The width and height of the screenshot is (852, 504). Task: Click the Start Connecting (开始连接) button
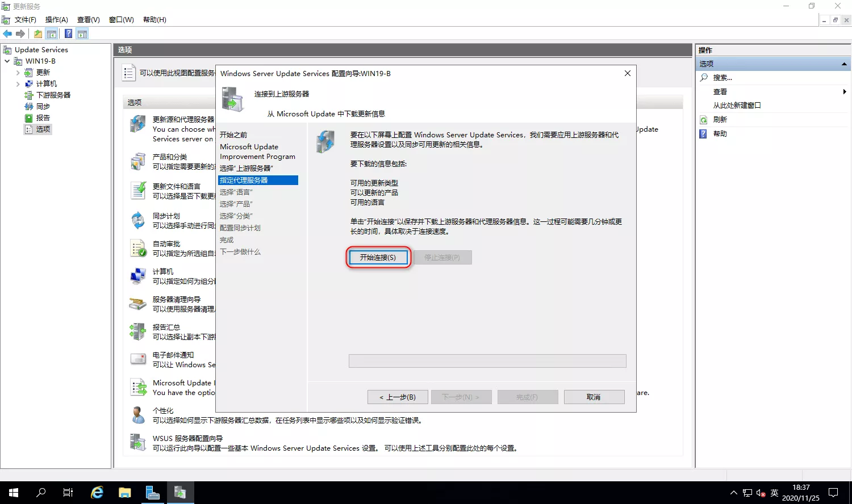point(378,258)
